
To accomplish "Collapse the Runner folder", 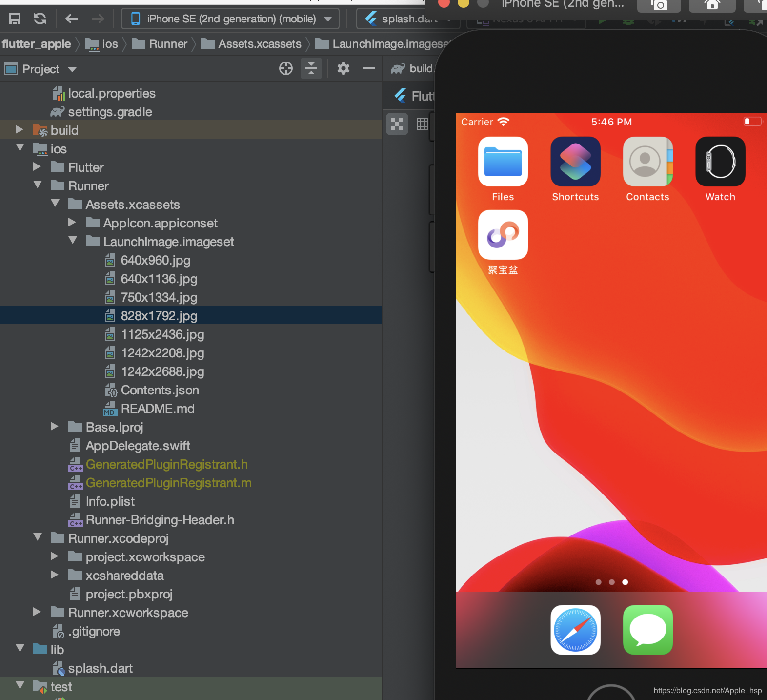I will (x=38, y=185).
